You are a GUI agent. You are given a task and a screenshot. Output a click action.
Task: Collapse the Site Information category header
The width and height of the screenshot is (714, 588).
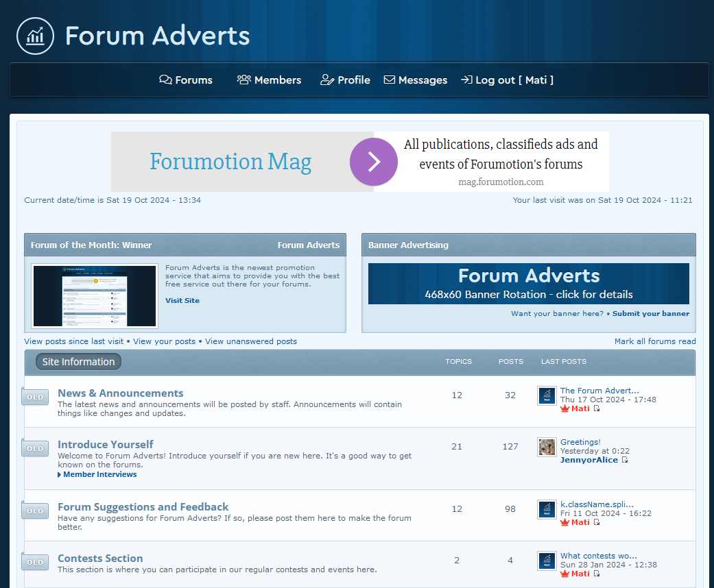[78, 362]
